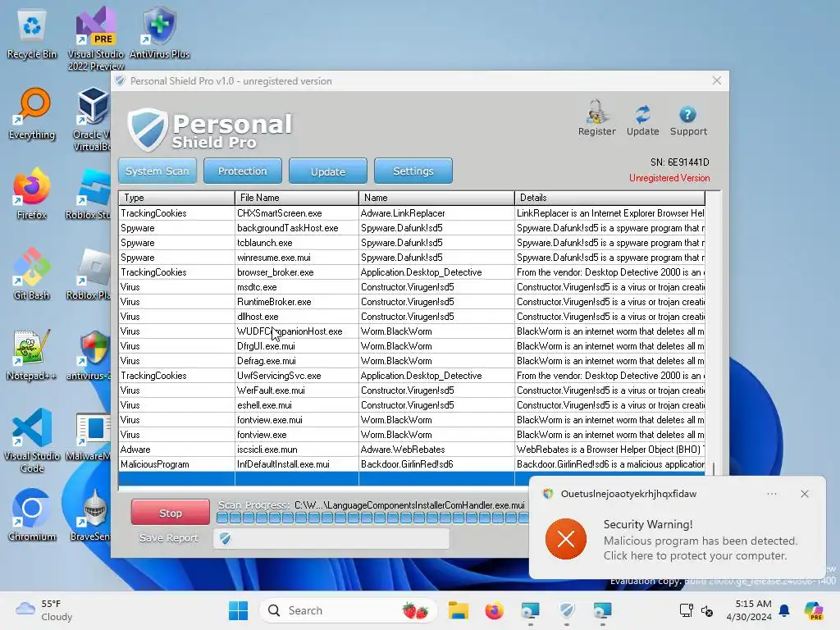Select the backgroundTaskHost.exe row
Viewport: 840px width, 630px height.
click(x=412, y=228)
